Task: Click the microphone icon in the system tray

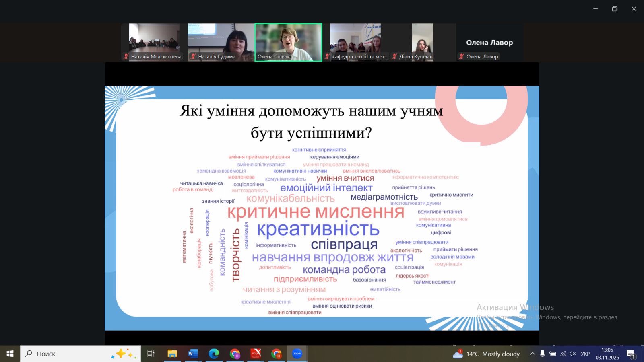Action: tap(543, 354)
